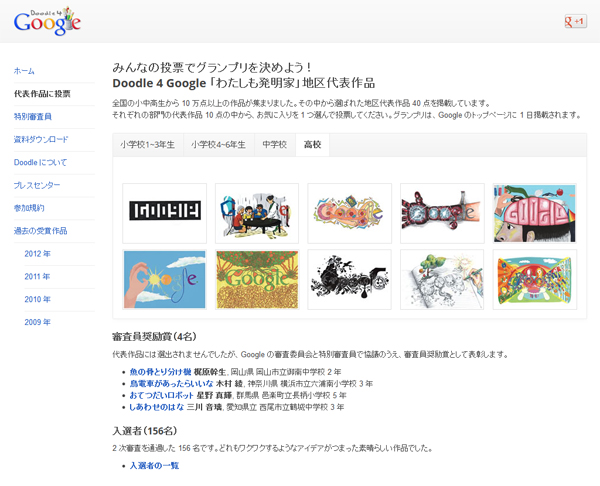The height and width of the screenshot is (486, 600).
Task: Click the Doodle 4 Google logo
Action: [x=47, y=22]
